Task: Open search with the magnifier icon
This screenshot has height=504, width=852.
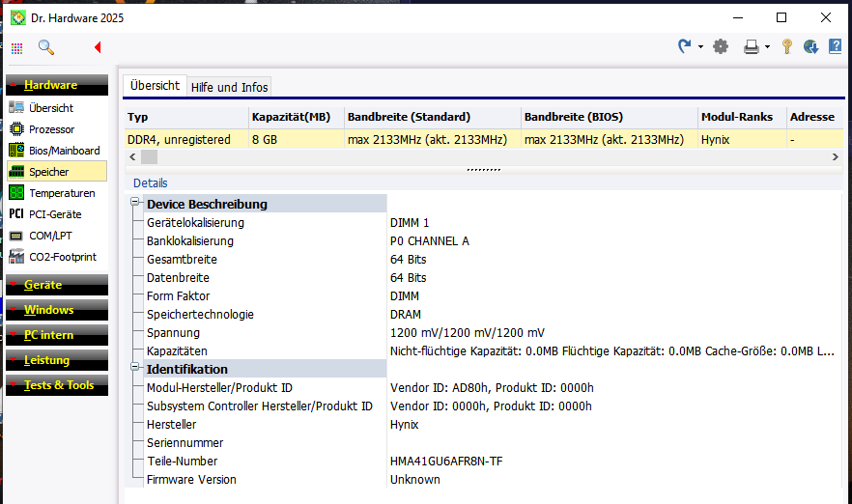Action: click(x=46, y=48)
